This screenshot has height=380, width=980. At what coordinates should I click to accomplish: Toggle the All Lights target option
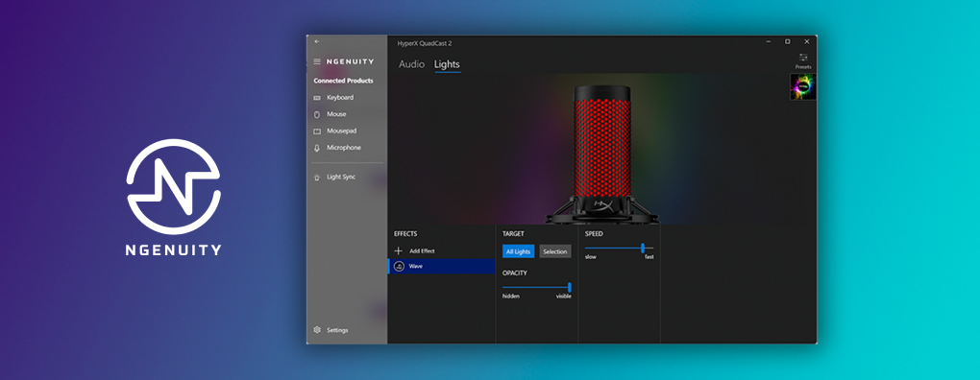518,251
